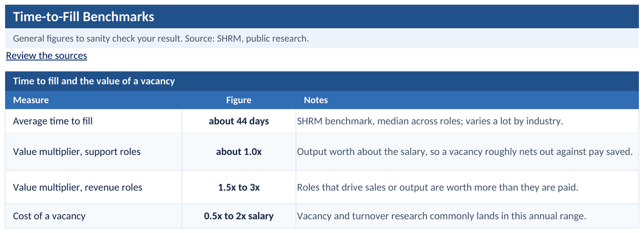Select the 'about 44 days' figure
The image size is (644, 233).
(x=239, y=121)
